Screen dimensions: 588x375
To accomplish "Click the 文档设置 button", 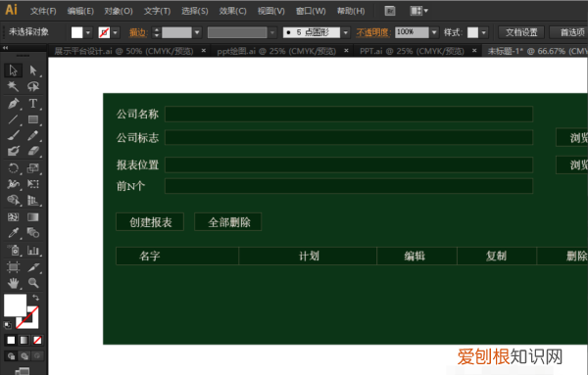I will click(521, 32).
